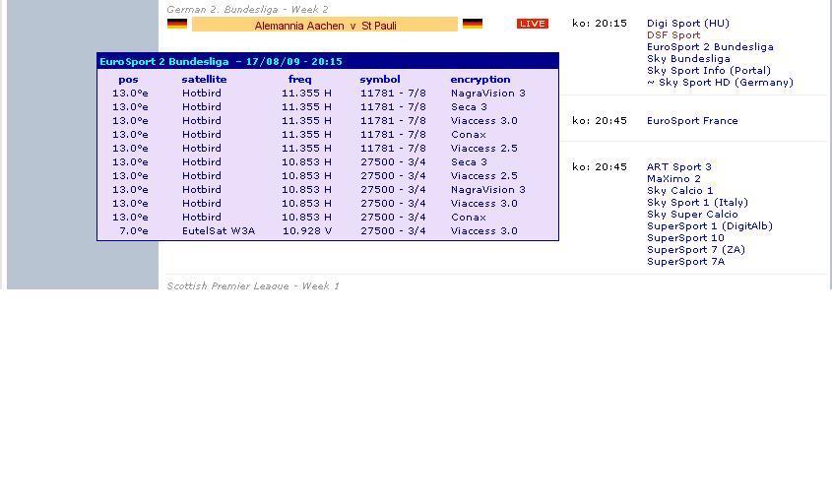Image resolution: width=832 pixels, height=504 pixels.
Task: Click the EuroSport 2 Bundesliga channel link
Action: [x=710, y=47]
